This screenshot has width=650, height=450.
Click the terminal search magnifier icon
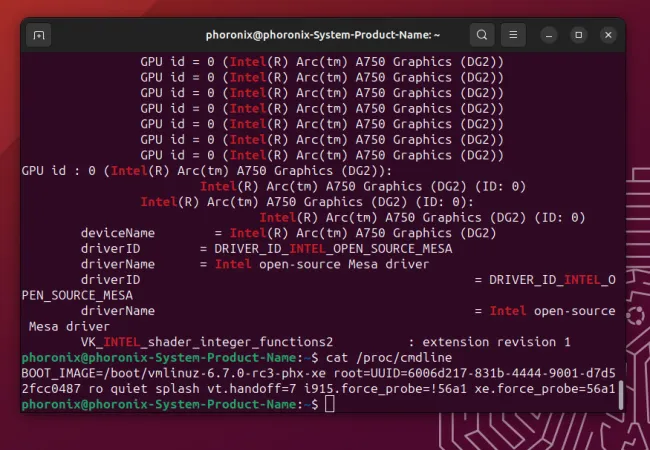[x=482, y=35]
